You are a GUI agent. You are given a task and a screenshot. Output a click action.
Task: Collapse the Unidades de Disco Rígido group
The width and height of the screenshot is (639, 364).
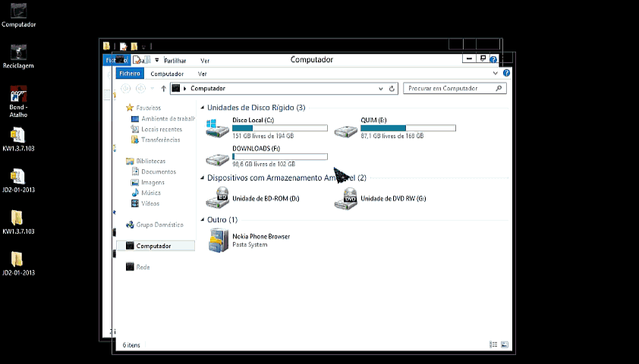click(x=203, y=108)
